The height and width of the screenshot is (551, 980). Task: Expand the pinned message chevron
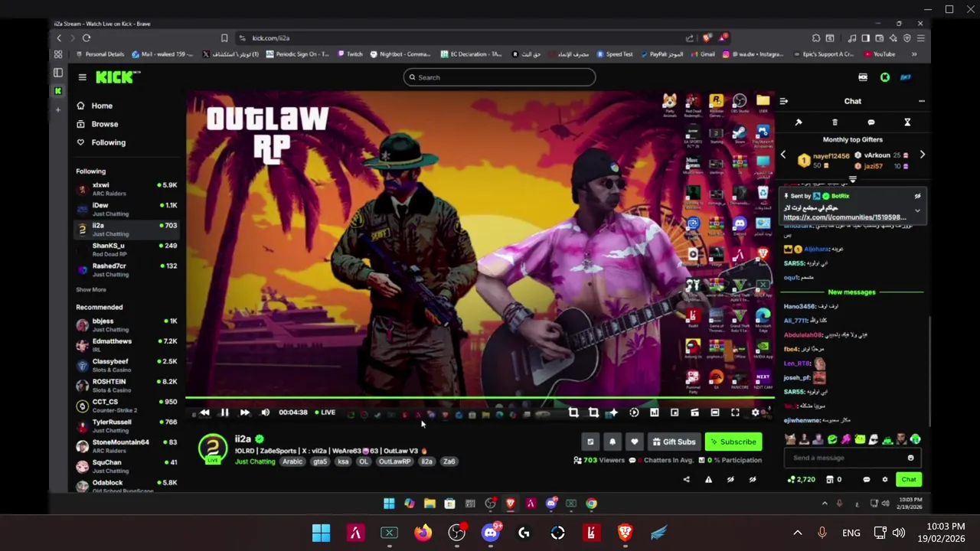click(x=917, y=210)
